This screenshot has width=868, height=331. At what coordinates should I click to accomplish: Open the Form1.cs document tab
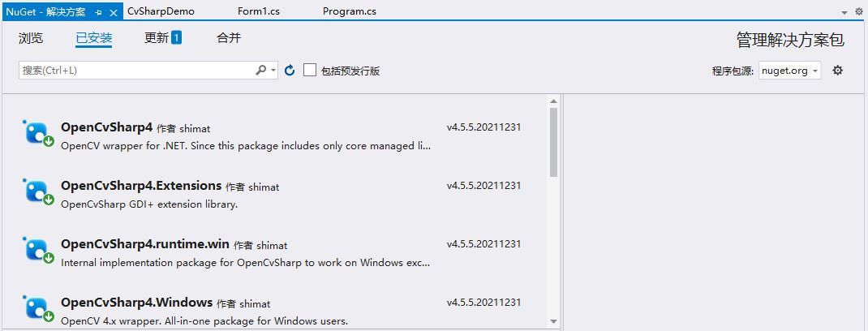pyautogui.click(x=259, y=11)
